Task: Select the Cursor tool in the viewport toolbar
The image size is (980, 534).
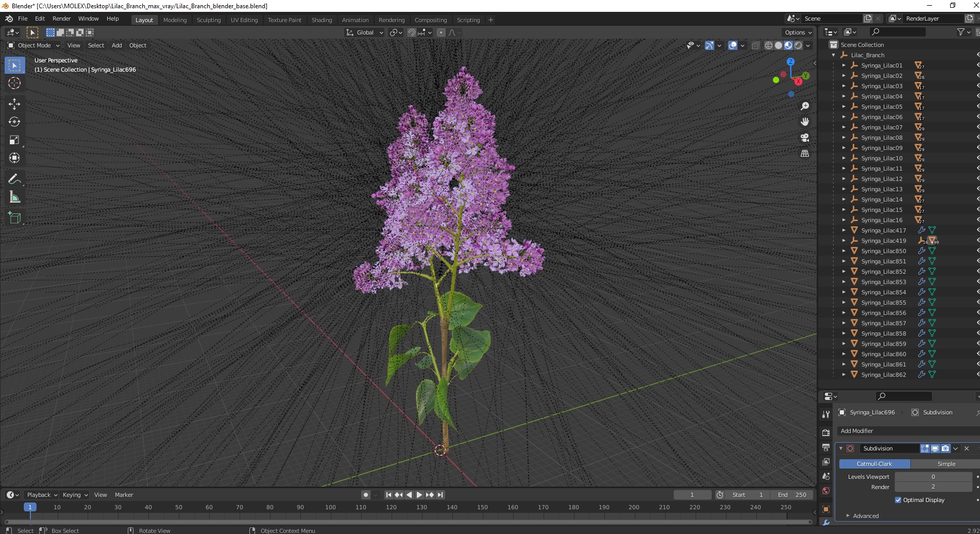Action: click(14, 83)
